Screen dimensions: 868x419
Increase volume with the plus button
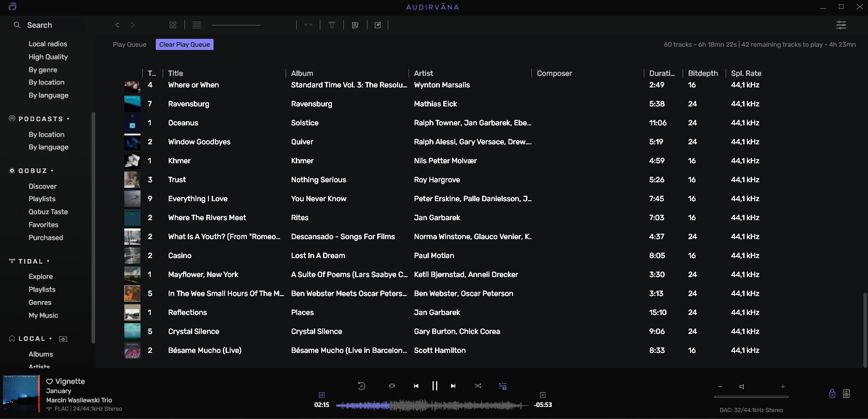(x=783, y=387)
